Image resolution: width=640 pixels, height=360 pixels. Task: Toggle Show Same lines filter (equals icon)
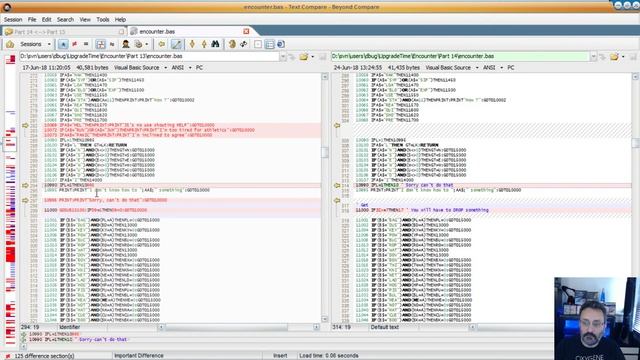pos(86,44)
